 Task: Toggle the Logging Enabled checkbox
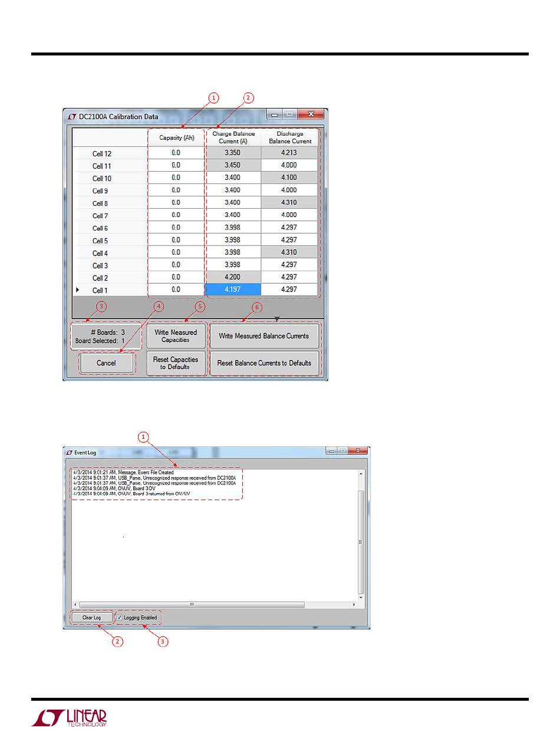point(120,618)
